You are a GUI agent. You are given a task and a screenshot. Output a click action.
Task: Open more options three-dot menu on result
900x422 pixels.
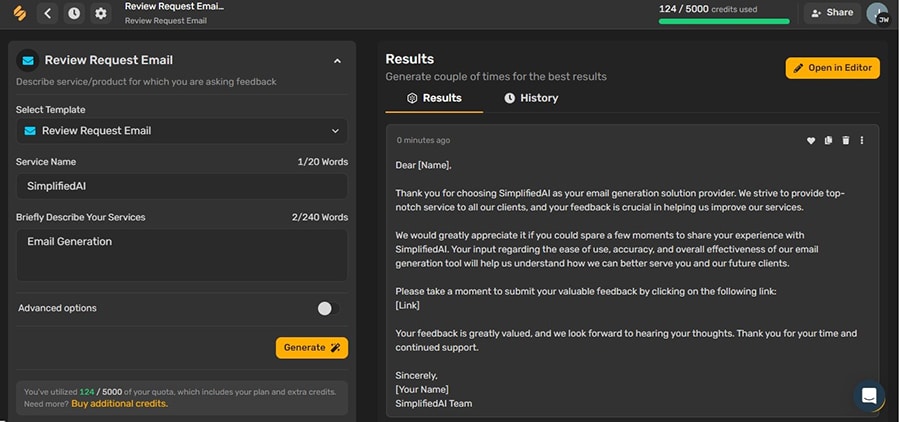862,141
